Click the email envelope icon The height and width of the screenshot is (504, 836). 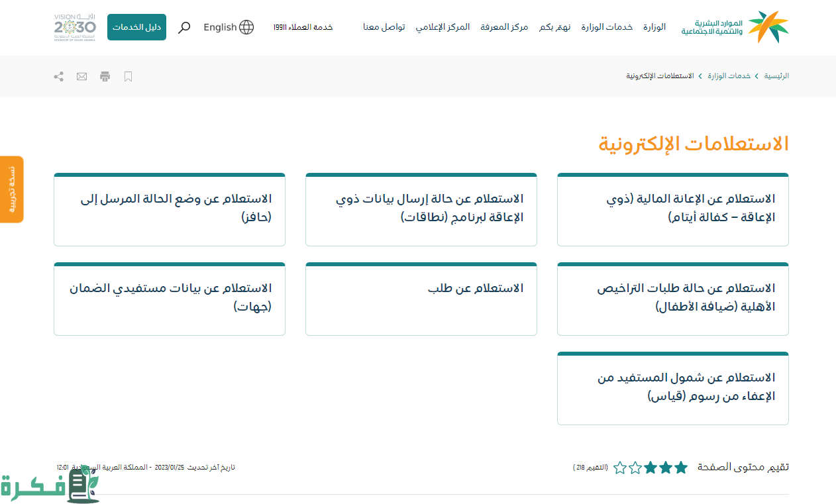pos(81,76)
